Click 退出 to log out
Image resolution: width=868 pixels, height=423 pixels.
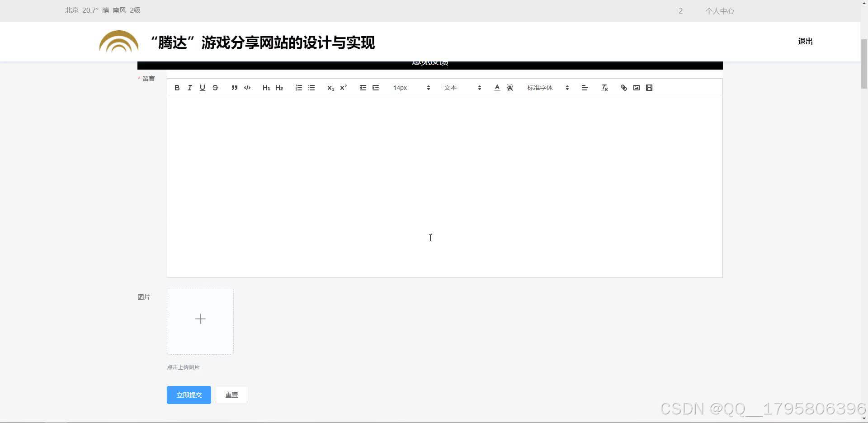pos(805,42)
